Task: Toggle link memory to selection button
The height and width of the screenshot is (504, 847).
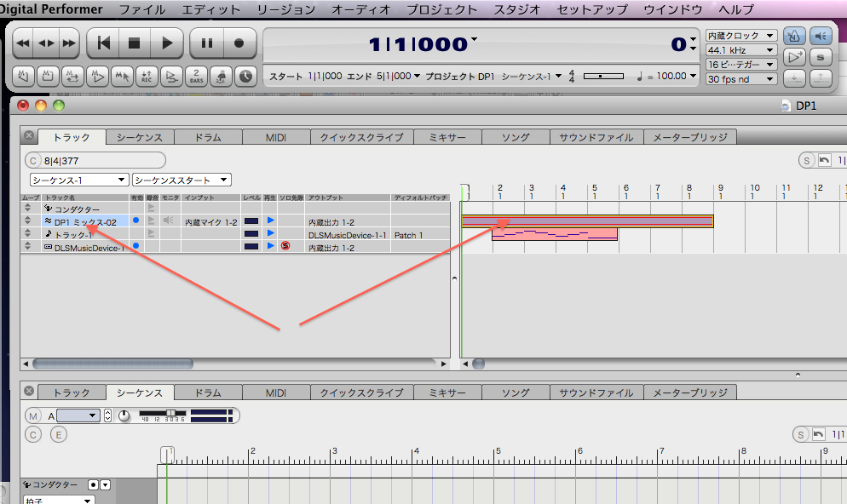Action: [122, 77]
